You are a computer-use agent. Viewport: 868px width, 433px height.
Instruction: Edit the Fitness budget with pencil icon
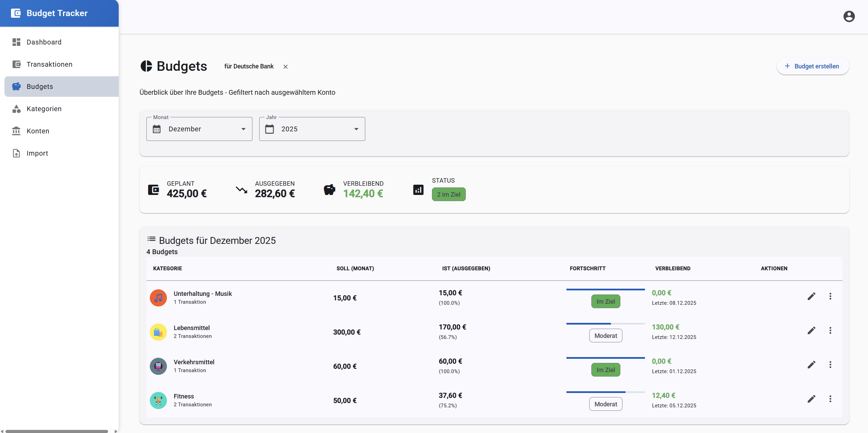tap(811, 399)
